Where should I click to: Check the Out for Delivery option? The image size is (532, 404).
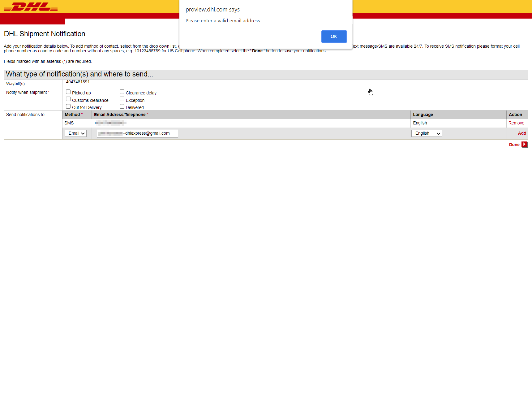click(68, 106)
